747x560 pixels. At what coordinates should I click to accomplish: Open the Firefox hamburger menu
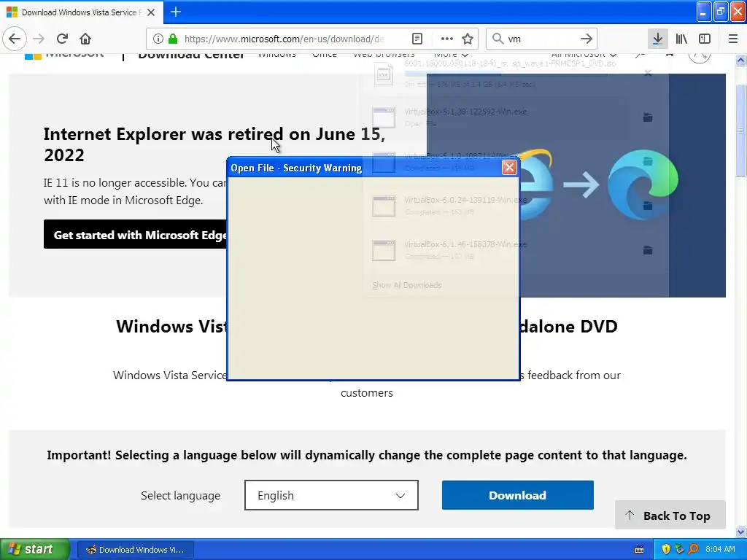pyautogui.click(x=733, y=39)
